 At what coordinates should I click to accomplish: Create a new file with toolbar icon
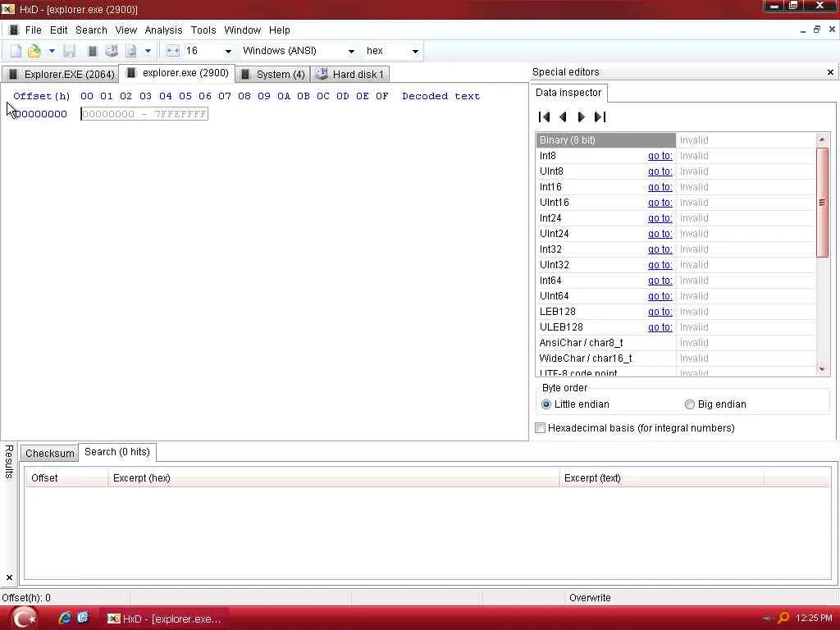coord(16,51)
